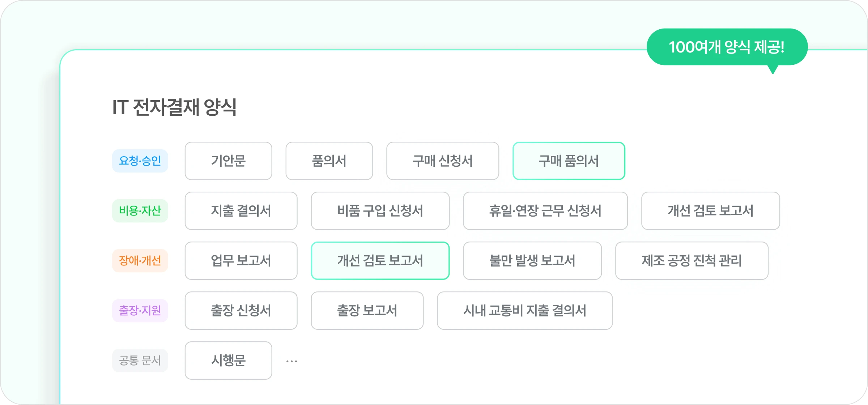Click the 구매 신청서 template

click(x=442, y=161)
